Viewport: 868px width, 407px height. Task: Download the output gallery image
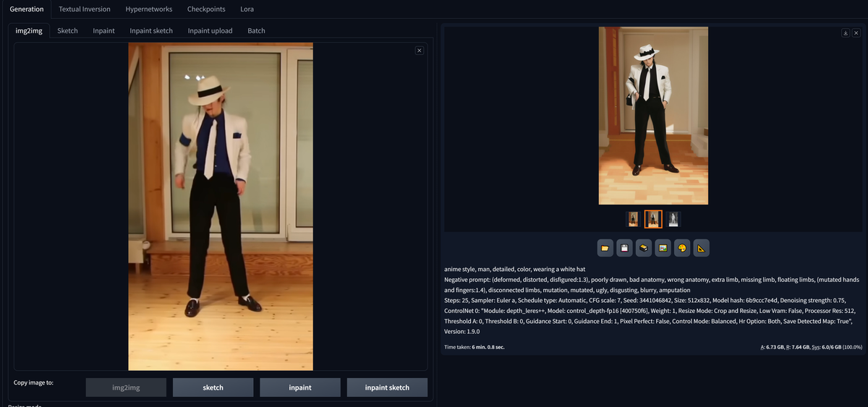pyautogui.click(x=846, y=33)
